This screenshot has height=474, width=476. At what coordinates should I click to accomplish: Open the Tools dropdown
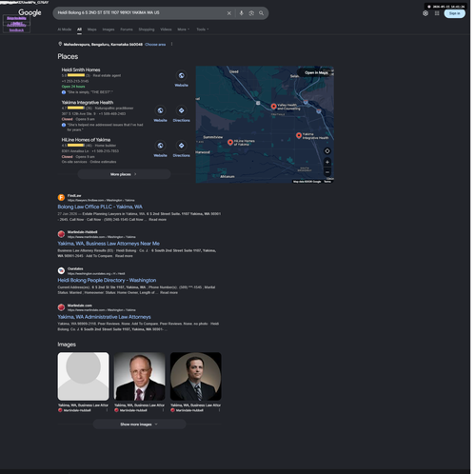(x=203, y=30)
